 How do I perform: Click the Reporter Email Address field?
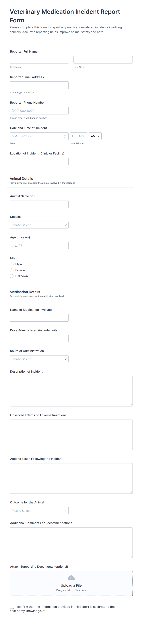pos(39,85)
